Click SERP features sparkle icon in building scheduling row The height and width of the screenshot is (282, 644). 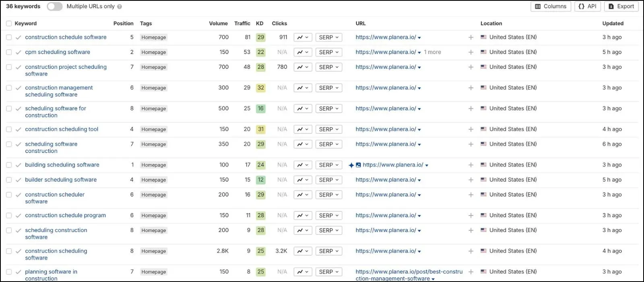pyautogui.click(x=351, y=165)
